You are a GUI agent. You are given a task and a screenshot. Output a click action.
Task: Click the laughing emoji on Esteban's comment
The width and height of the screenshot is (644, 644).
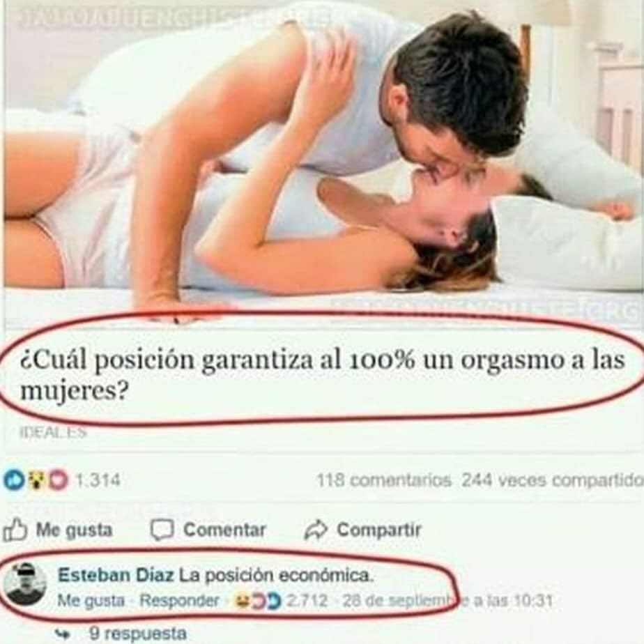241,601
